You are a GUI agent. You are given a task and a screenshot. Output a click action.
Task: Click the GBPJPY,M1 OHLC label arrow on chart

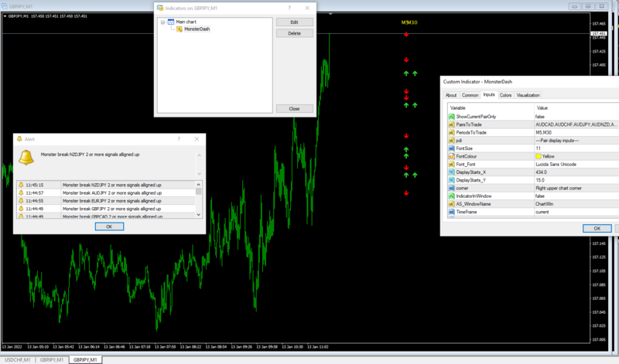coord(5,16)
